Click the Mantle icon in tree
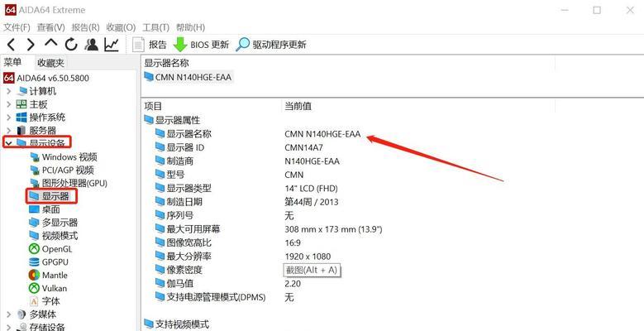The image size is (644, 331). pos(34,276)
